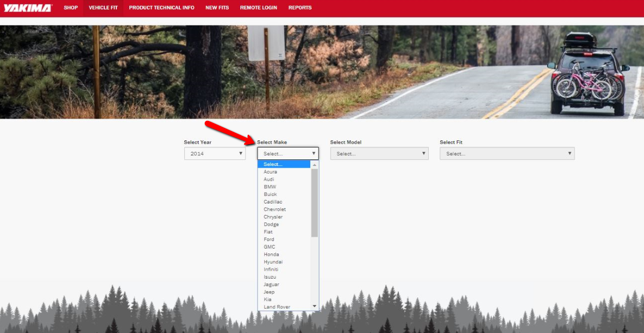644x333 pixels.
Task: Open the Select Fit dropdown
Action: (507, 153)
